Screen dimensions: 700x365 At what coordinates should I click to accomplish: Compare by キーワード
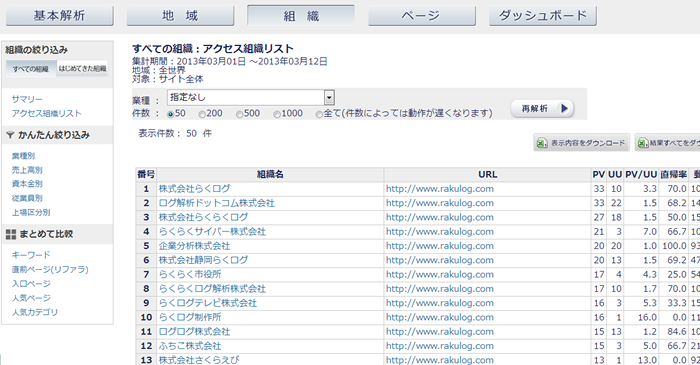[x=31, y=255]
